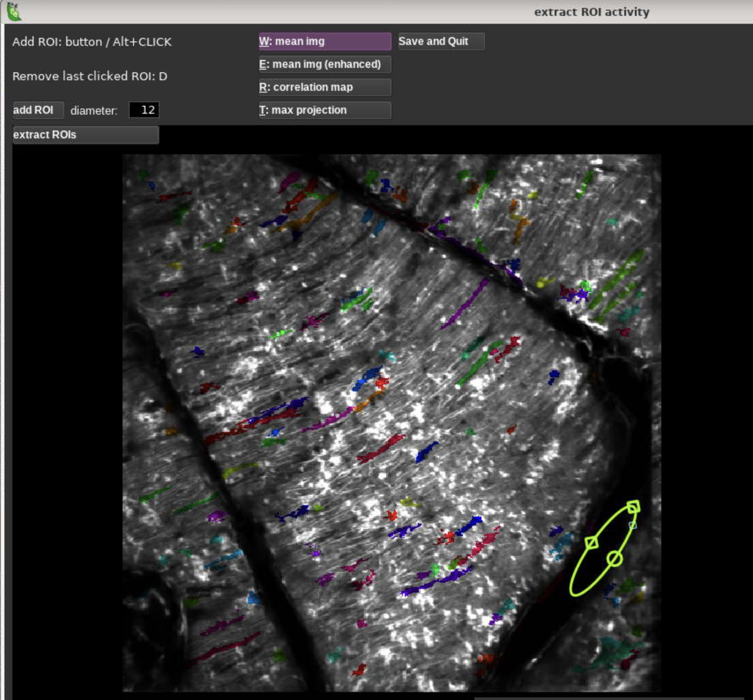This screenshot has height=700, width=753.
Task: Click the Suite2p app icon in title bar
Action: tap(14, 11)
